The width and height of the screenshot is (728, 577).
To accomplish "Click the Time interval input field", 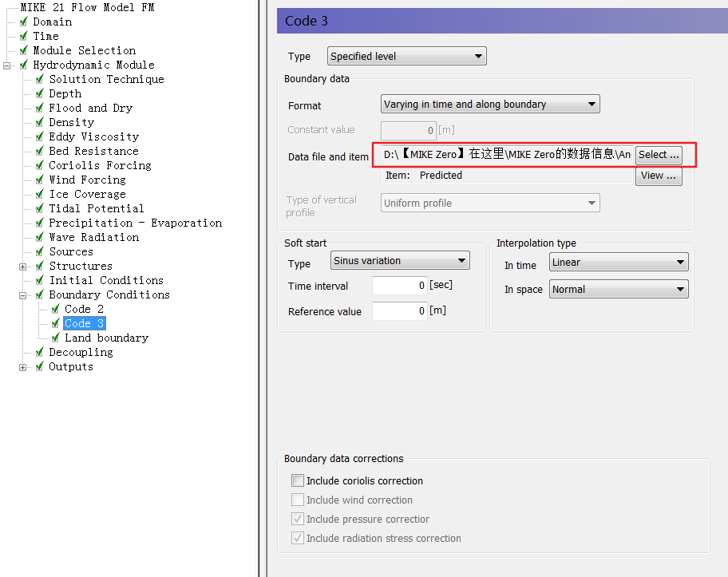I will [400, 285].
